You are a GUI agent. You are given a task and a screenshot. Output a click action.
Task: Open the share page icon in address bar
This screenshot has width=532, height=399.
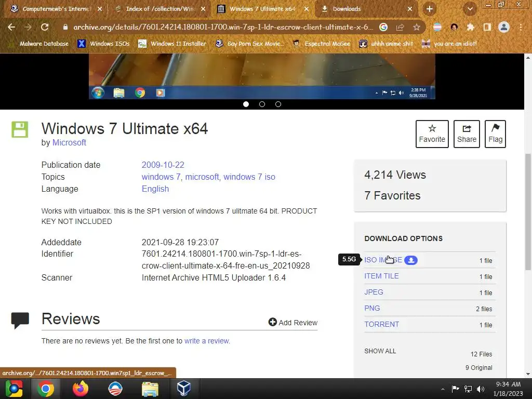(400, 27)
